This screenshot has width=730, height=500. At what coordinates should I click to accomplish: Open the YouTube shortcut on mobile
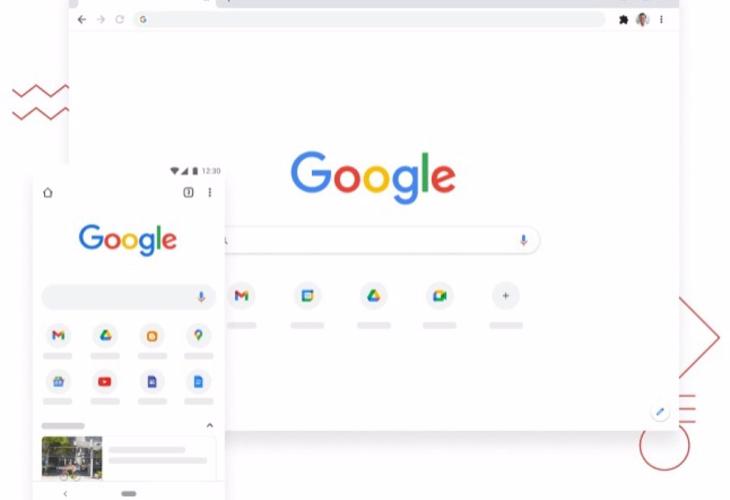[105, 382]
